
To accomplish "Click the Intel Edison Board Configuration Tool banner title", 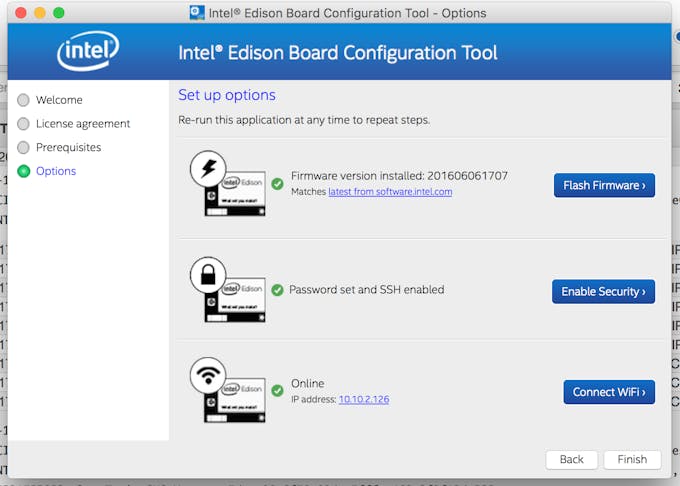I will [x=338, y=53].
